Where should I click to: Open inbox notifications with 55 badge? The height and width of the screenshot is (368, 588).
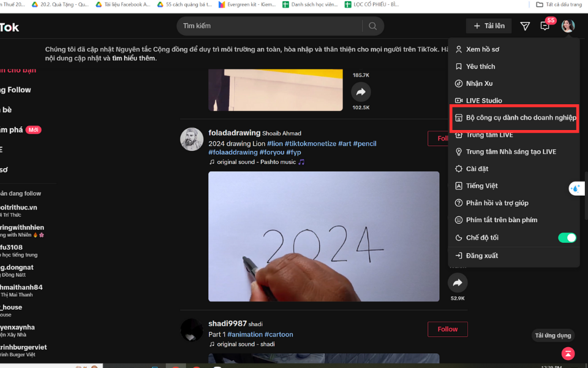[546, 25]
